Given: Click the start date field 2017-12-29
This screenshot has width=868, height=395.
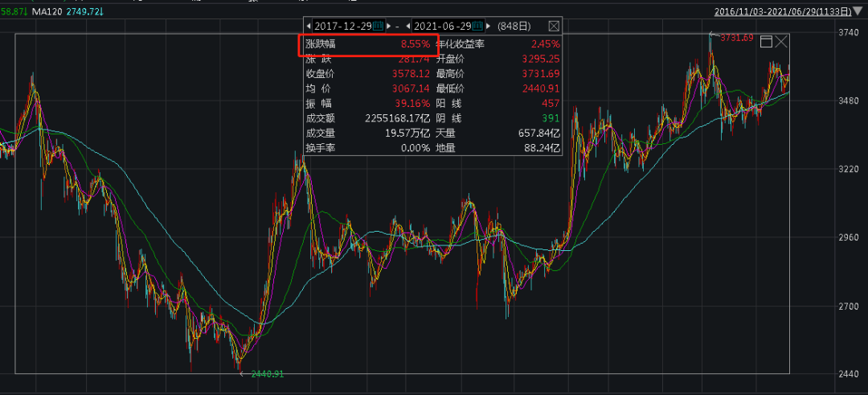Looking at the screenshot, I should coord(343,26).
